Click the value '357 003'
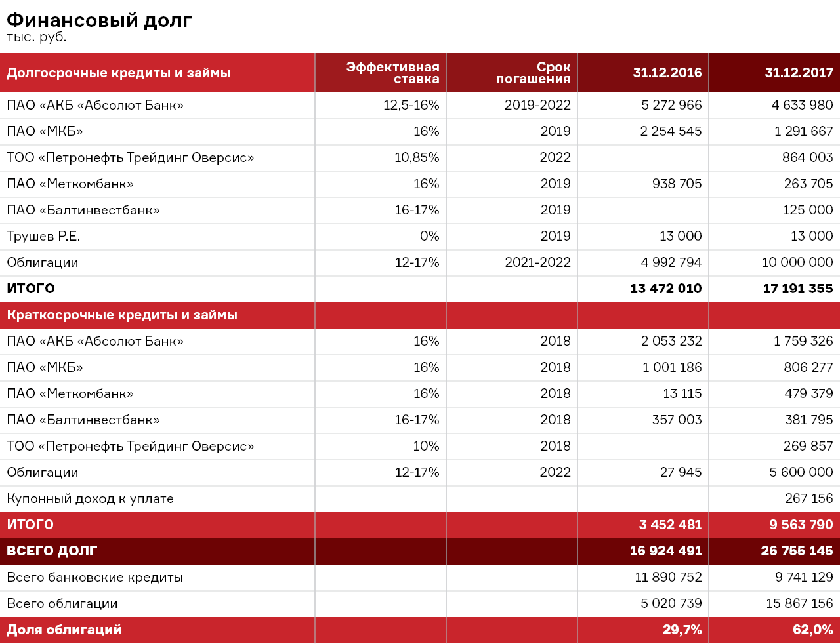This screenshot has width=840, height=644. (677, 420)
